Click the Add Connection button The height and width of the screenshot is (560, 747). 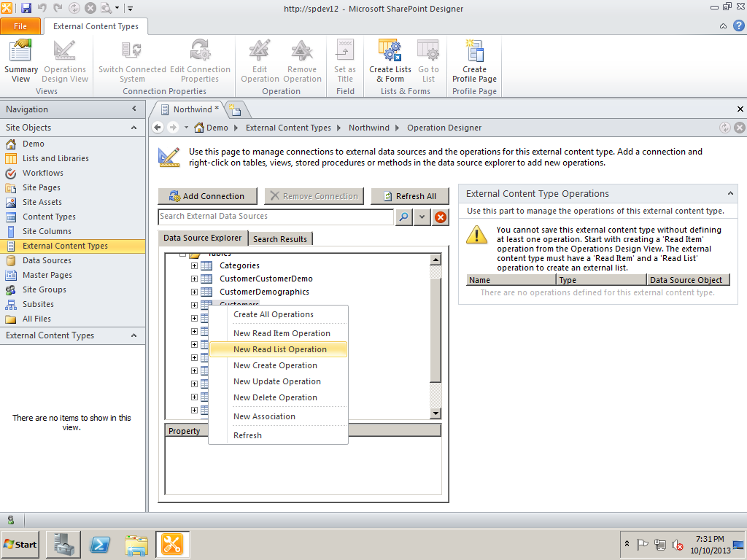point(207,196)
